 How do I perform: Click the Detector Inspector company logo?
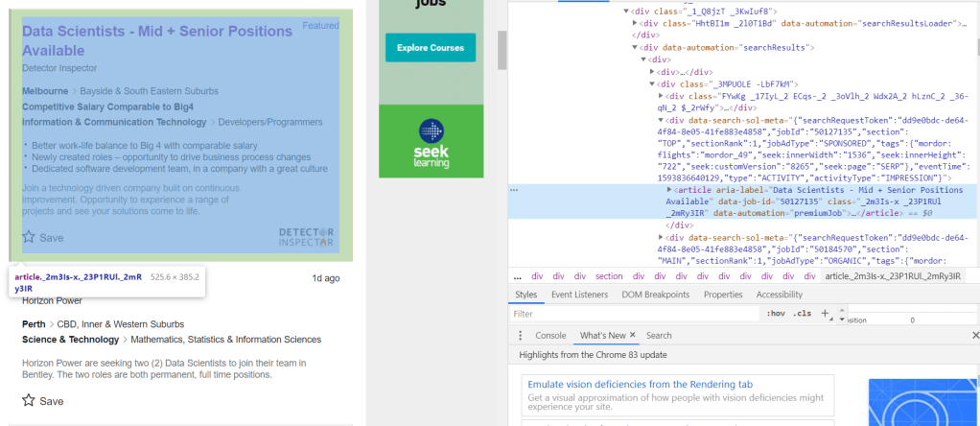point(306,236)
